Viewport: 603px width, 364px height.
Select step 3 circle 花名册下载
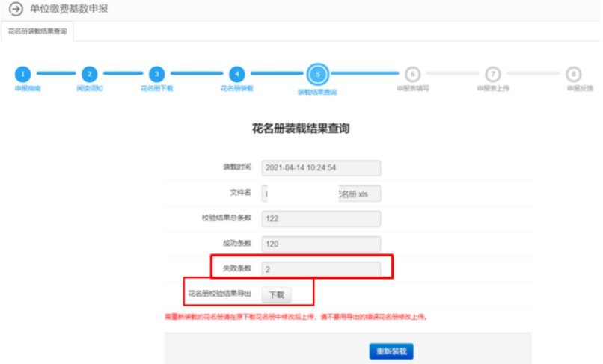tap(156, 74)
